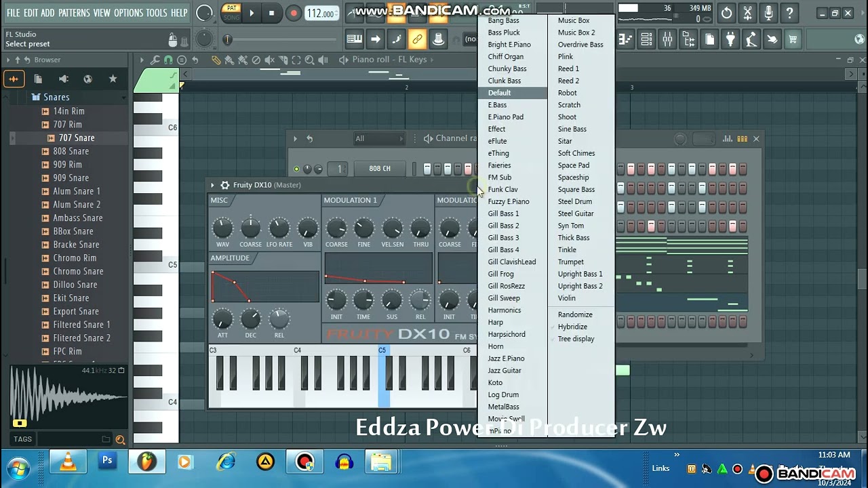This screenshot has width=868, height=488.
Task: Click the step editing footprint icon
Action: pos(396,40)
